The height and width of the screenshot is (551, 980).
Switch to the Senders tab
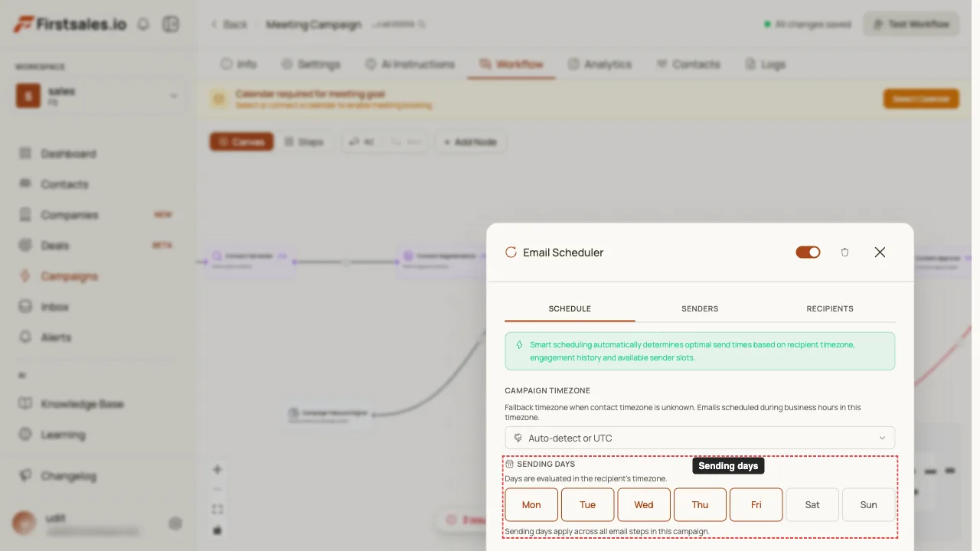pos(700,308)
